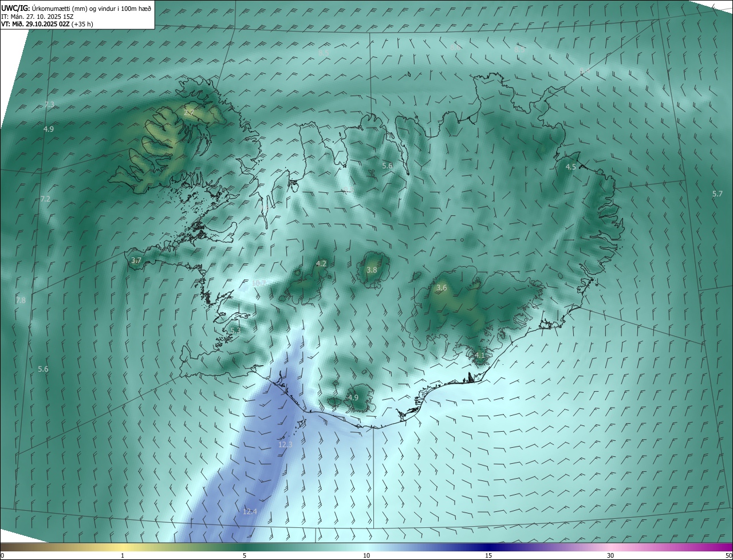
Task: Click the 5 tick on the color scale
Action: 245,555
